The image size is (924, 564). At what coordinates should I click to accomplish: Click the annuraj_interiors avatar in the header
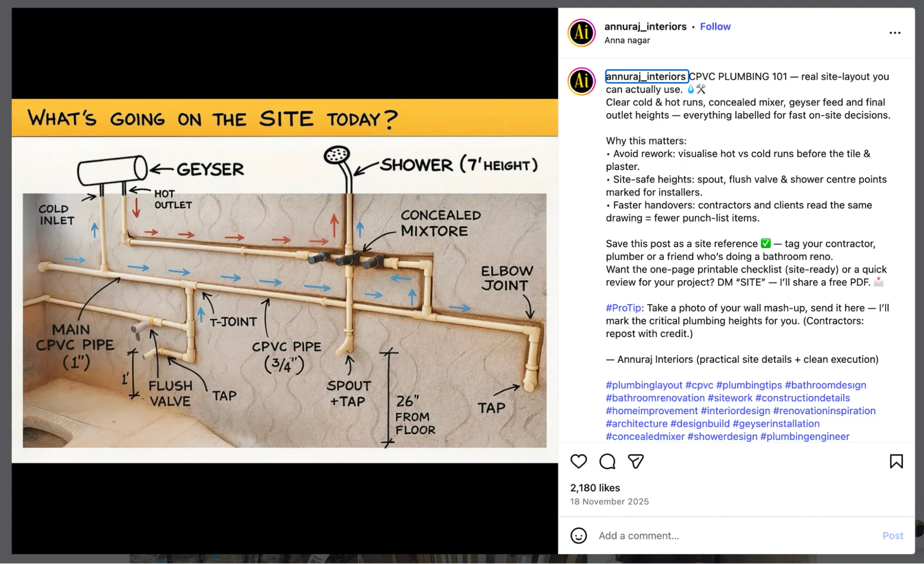tap(581, 33)
